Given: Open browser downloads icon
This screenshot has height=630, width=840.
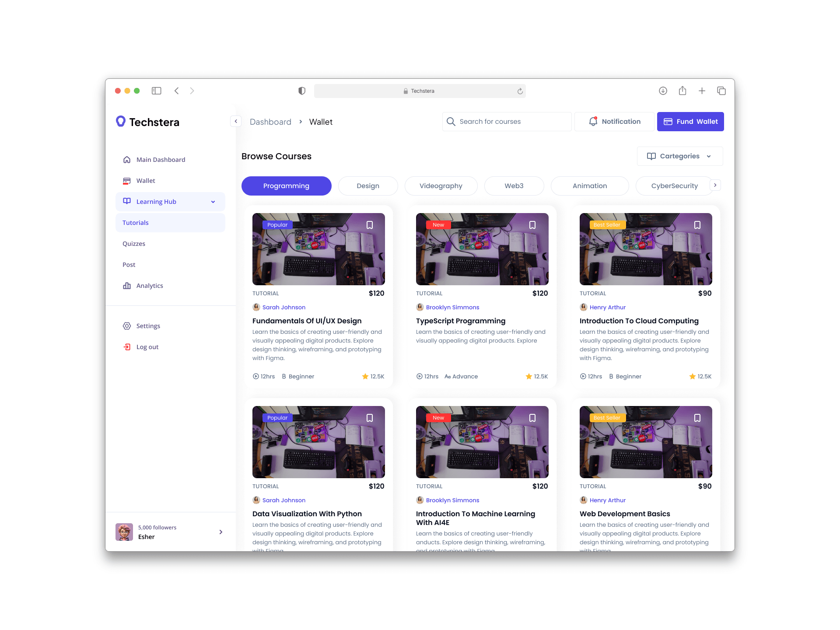Looking at the screenshot, I should [663, 91].
